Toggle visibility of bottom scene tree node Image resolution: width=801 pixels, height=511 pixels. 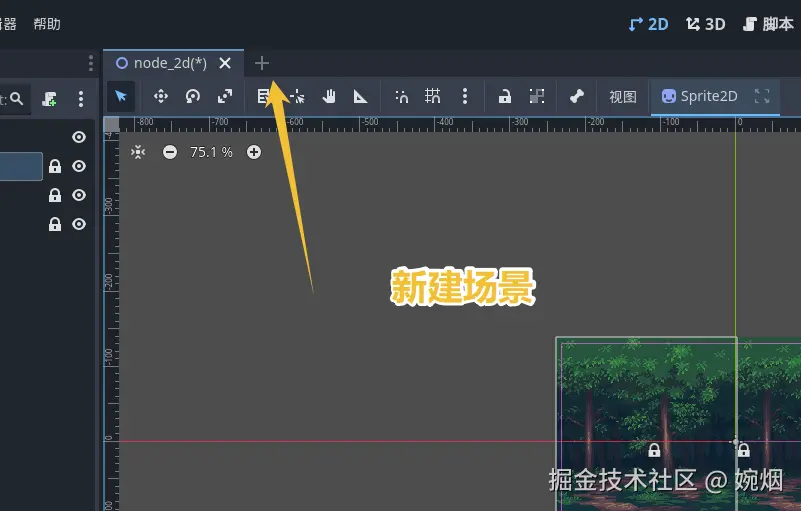tap(79, 224)
